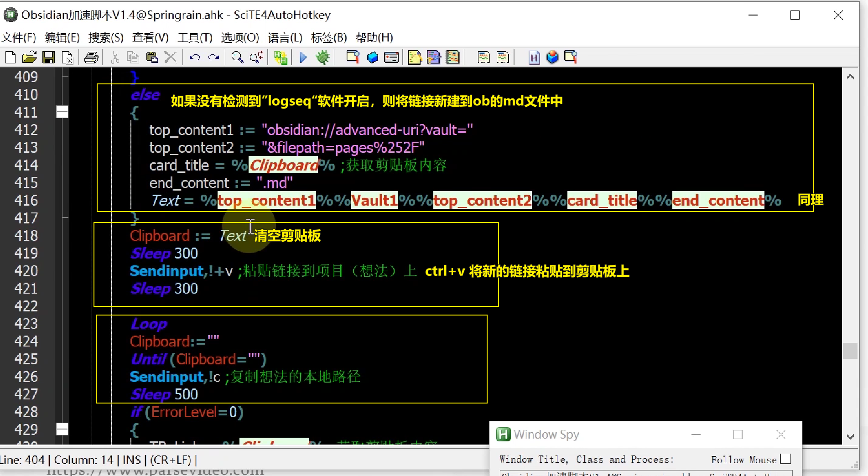Image resolution: width=868 pixels, height=476 pixels.
Task: Minimize the Window Spy window
Action: point(696,435)
